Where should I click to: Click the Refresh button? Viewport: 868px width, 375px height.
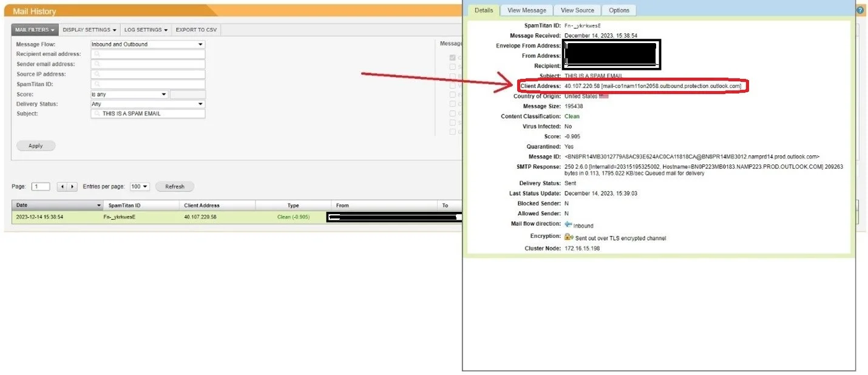174,187
